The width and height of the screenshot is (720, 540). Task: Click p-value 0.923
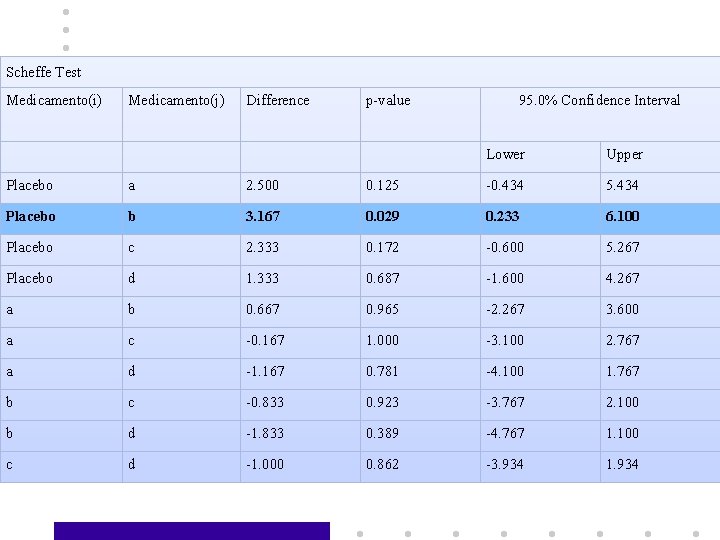382,402
